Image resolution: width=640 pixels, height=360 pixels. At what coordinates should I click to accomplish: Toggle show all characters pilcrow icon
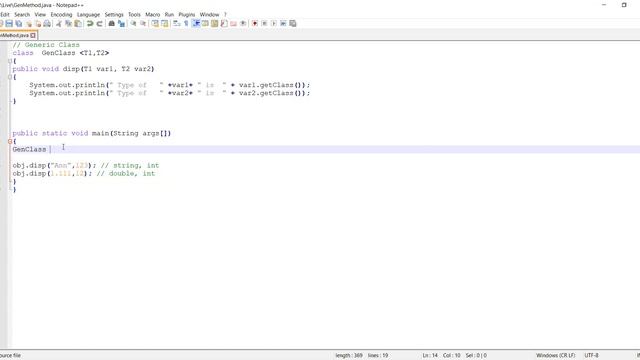[186, 24]
